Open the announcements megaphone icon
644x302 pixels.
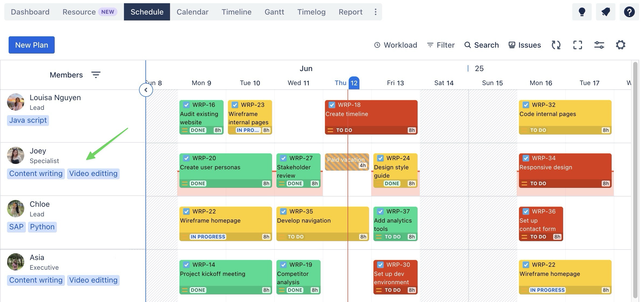pos(605,12)
